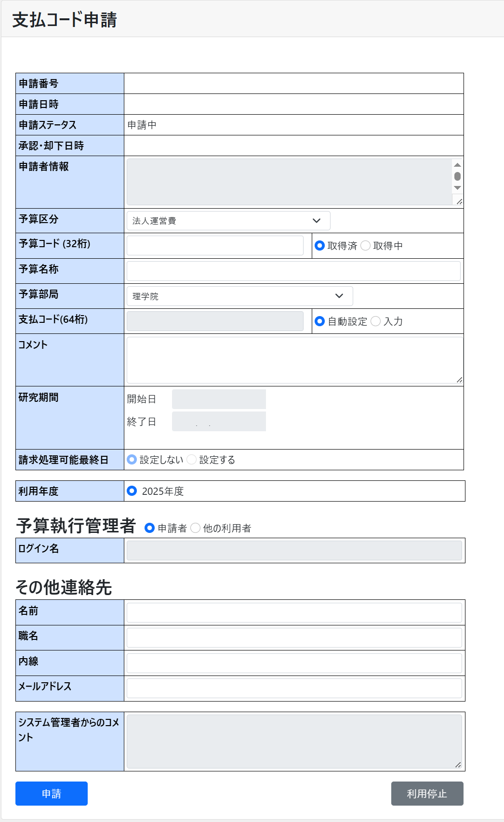Select the 取得済 radio button
The height and width of the screenshot is (822, 504).
click(319, 246)
